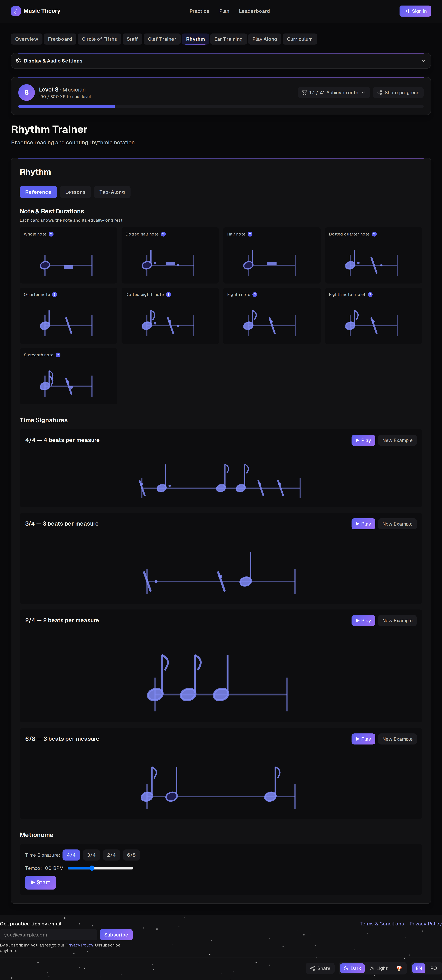The image size is (442, 980).
Task: Click the Sign in button
Action: (x=415, y=11)
